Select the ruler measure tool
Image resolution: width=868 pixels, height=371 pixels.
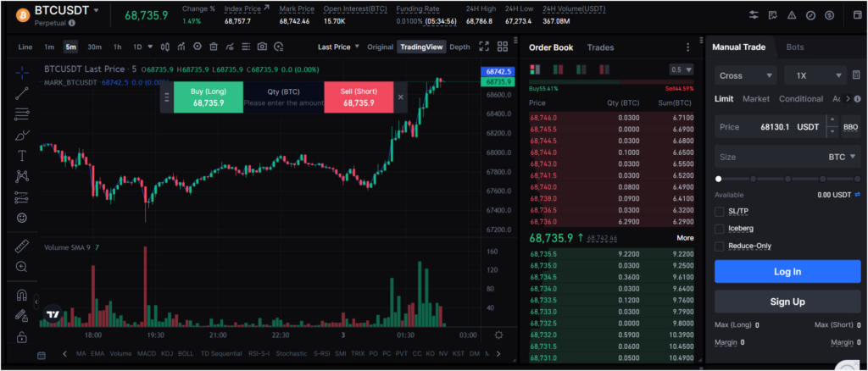[22, 246]
